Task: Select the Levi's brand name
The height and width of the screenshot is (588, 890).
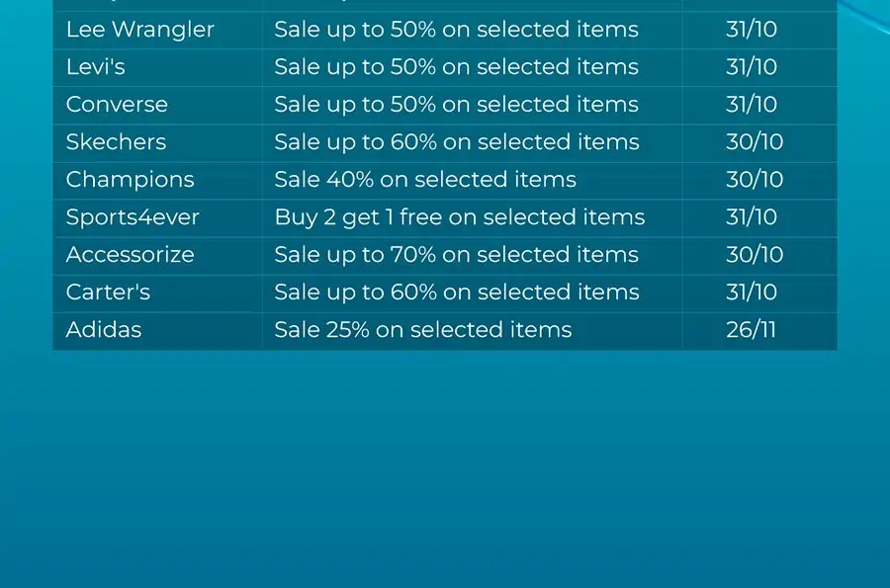Action: click(x=95, y=67)
